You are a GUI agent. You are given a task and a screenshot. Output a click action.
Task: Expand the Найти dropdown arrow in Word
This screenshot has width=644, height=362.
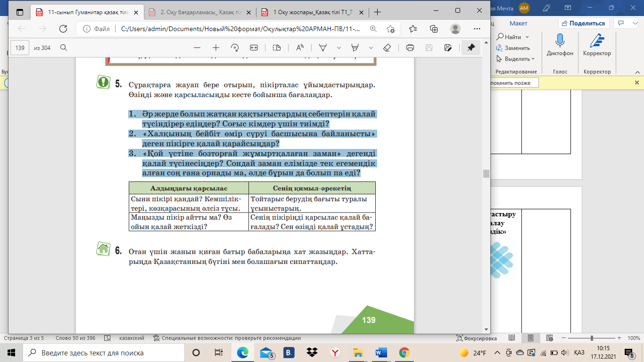(527, 37)
